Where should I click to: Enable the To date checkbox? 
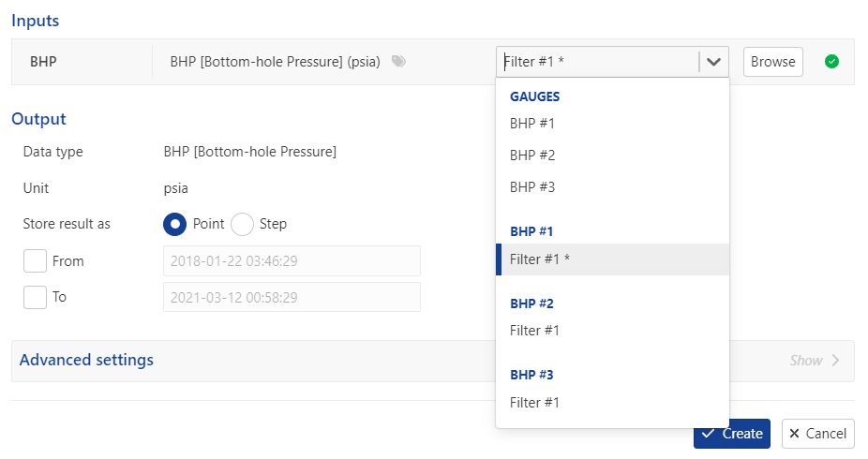pos(35,298)
